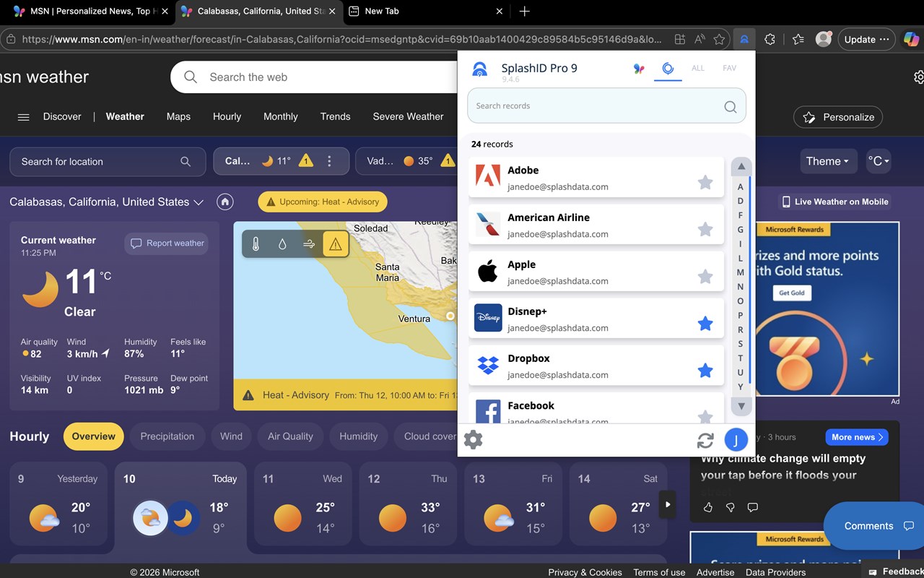Unfavorite the Dropbox record star
The width and height of the screenshot is (924, 578).
point(705,370)
